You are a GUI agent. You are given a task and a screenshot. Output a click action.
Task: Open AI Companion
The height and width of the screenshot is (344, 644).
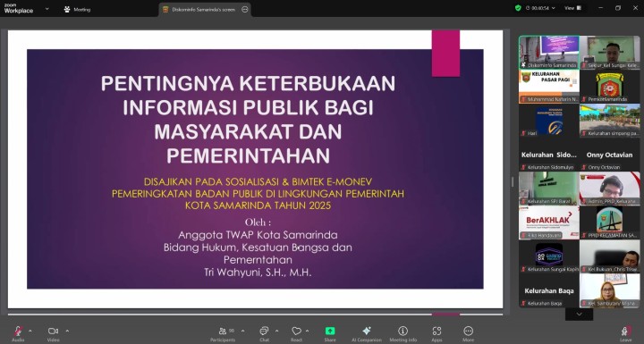click(367, 333)
